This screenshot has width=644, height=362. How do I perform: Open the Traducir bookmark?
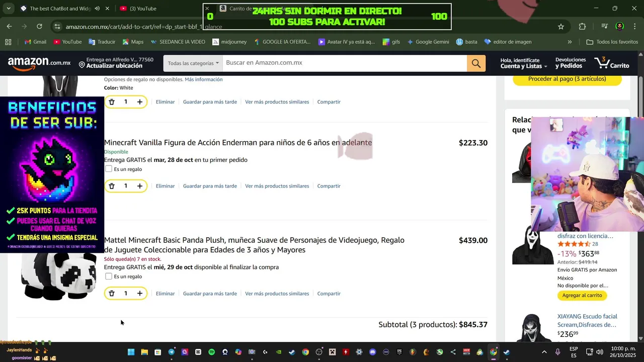point(102,42)
